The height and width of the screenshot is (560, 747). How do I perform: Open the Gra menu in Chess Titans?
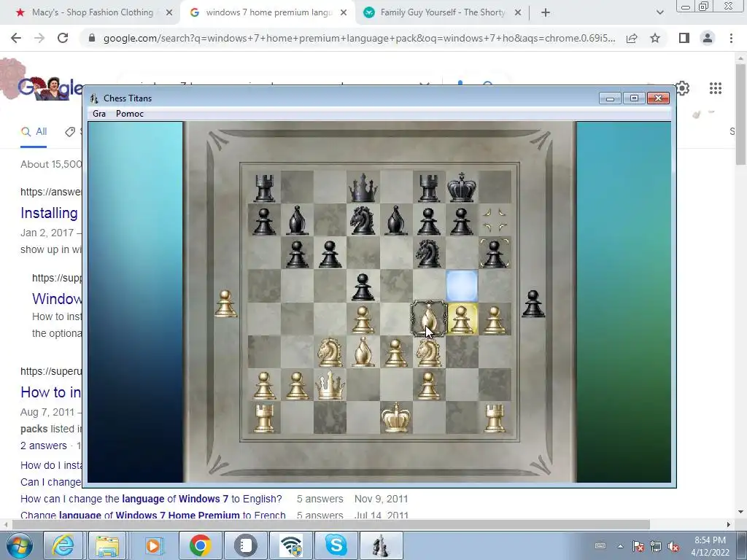coord(99,113)
